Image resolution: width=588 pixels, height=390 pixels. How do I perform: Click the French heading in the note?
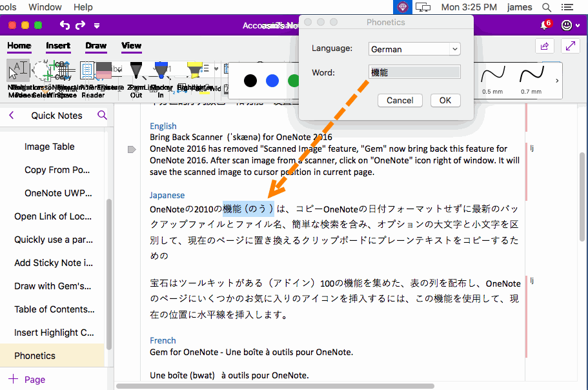(x=163, y=340)
